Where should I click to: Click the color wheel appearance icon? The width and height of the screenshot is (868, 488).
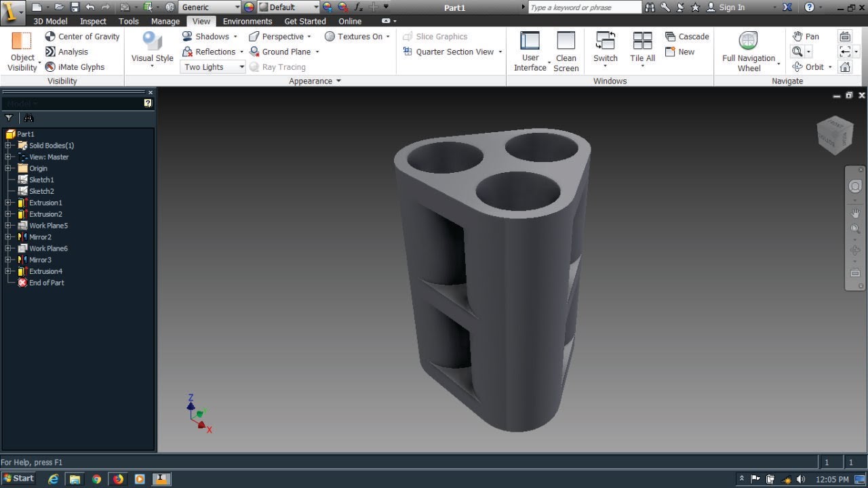pyautogui.click(x=249, y=7)
